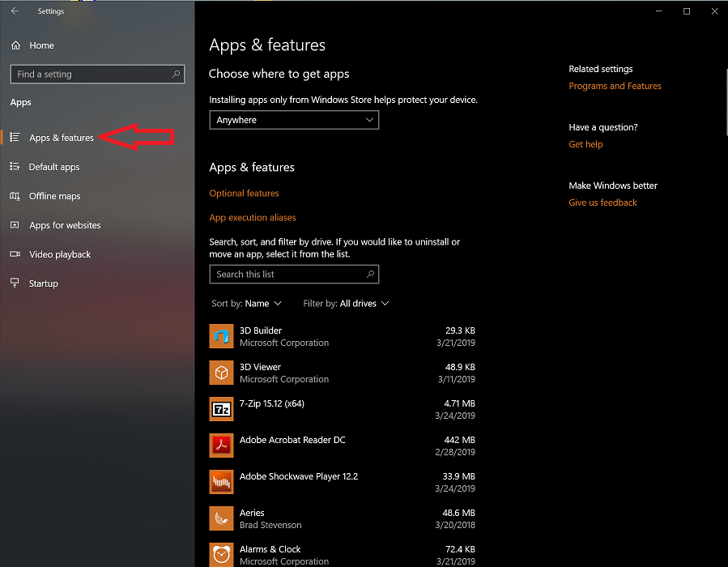Select Apps & features in sidebar

pyautogui.click(x=62, y=138)
